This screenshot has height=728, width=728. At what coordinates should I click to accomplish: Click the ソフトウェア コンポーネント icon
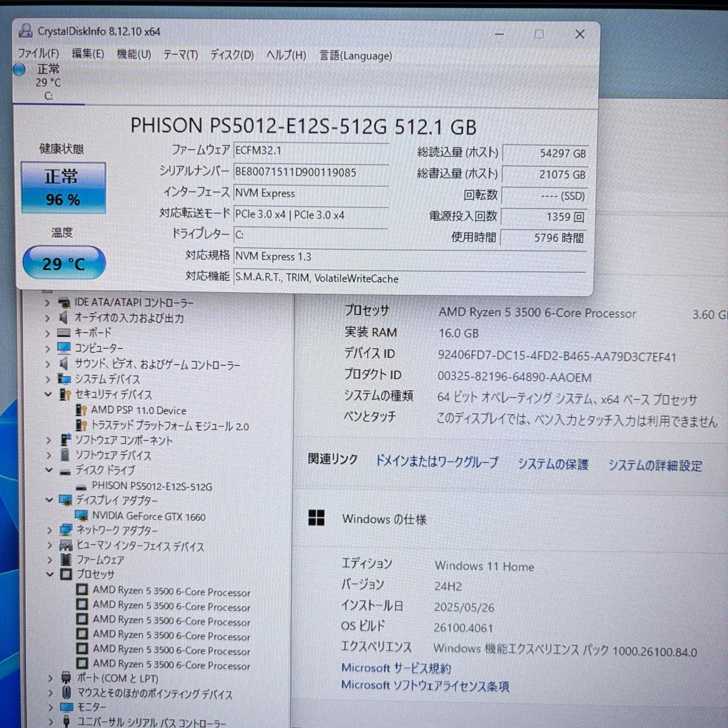pyautogui.click(x=66, y=440)
